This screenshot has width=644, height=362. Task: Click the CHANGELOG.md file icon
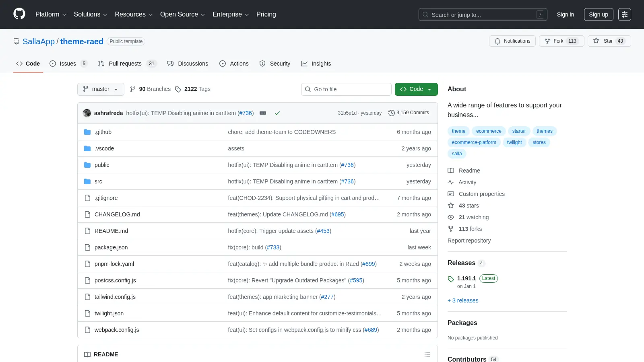click(87, 214)
